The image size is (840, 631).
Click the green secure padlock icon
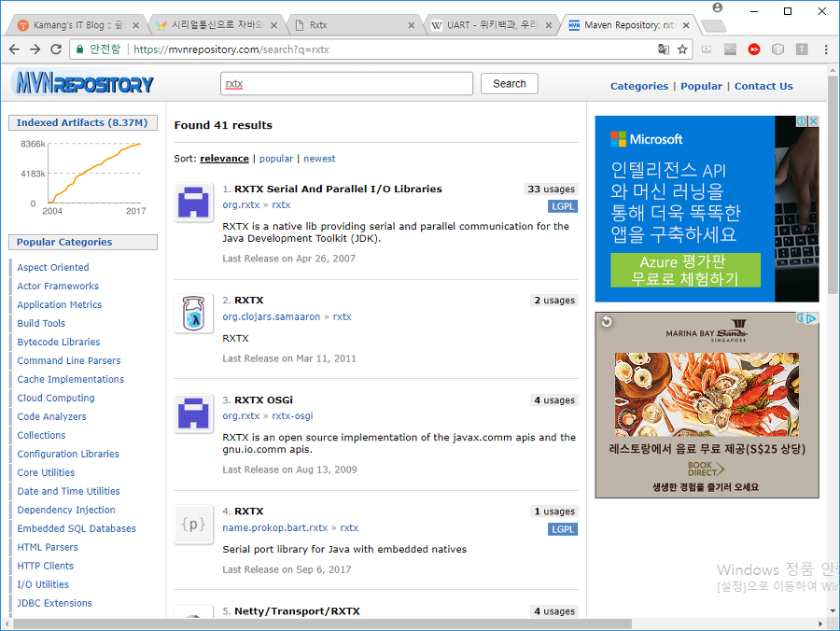pyautogui.click(x=80, y=49)
